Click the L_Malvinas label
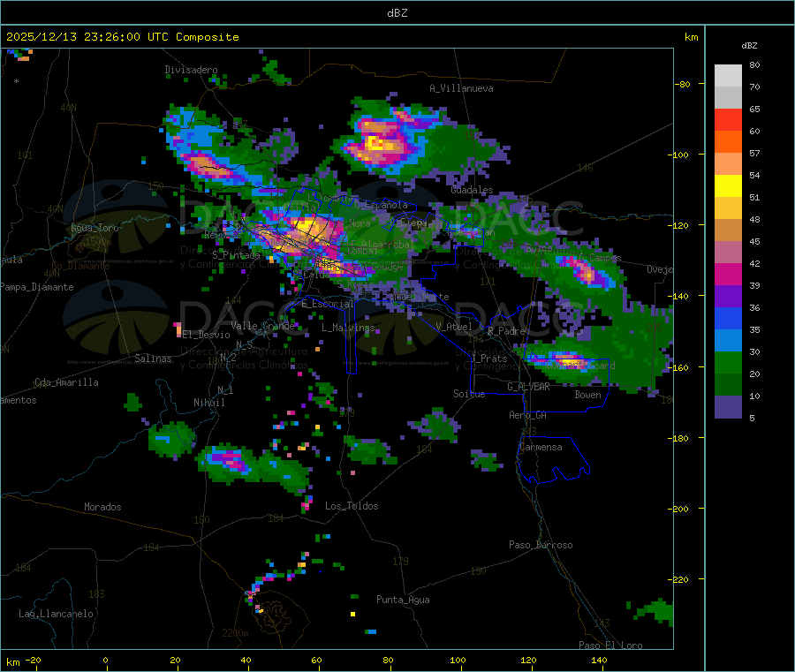 348,328
